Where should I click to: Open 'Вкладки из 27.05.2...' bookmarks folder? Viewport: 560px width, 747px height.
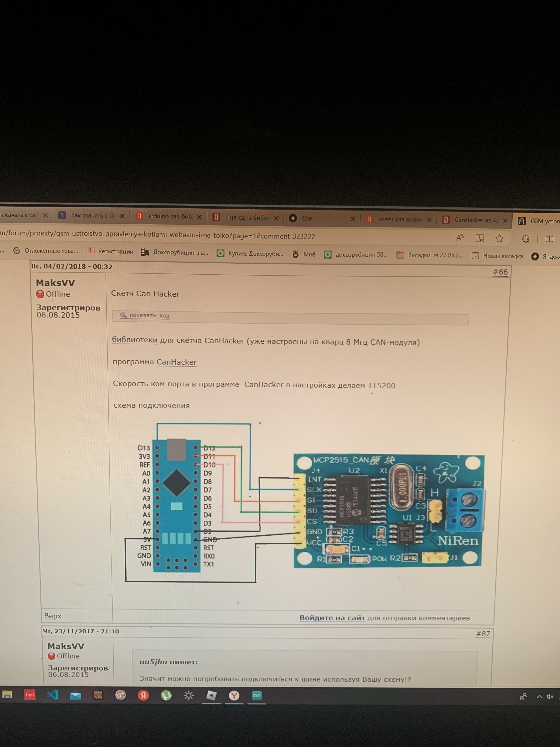[x=429, y=255]
